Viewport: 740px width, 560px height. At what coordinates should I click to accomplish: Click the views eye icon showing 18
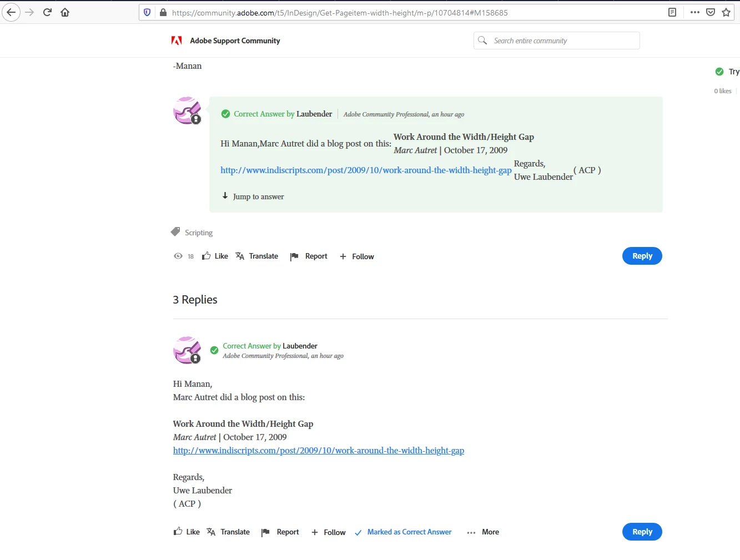pyautogui.click(x=178, y=256)
